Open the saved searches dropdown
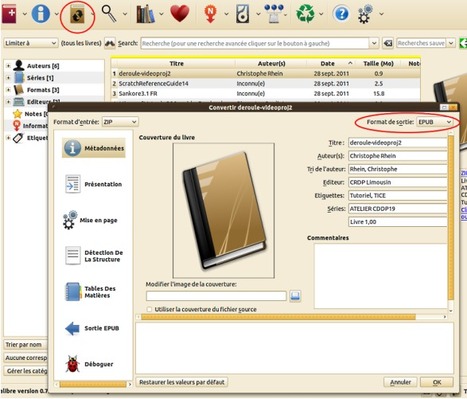The height and width of the screenshot is (399, 467). tap(451, 43)
